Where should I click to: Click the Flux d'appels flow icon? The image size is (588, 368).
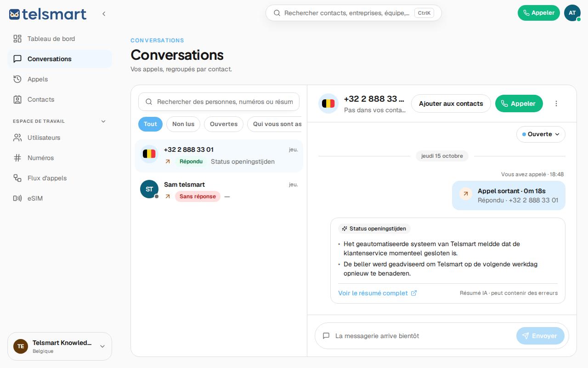click(x=17, y=178)
